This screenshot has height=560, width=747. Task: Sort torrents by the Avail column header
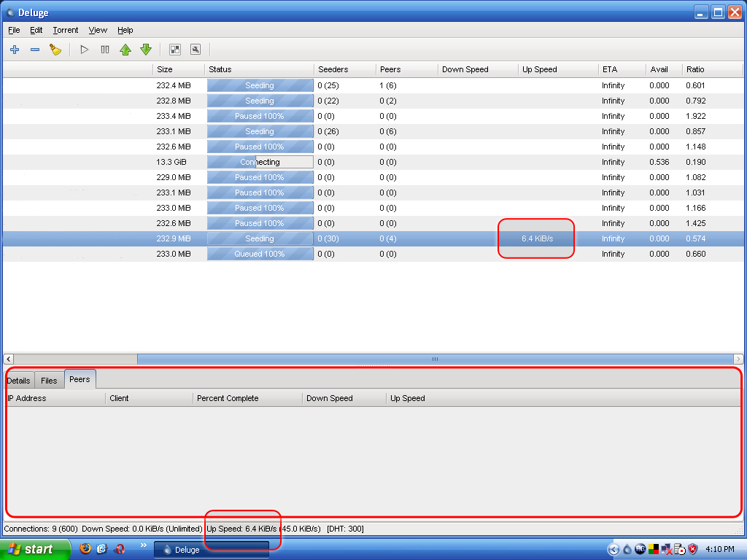pos(664,69)
